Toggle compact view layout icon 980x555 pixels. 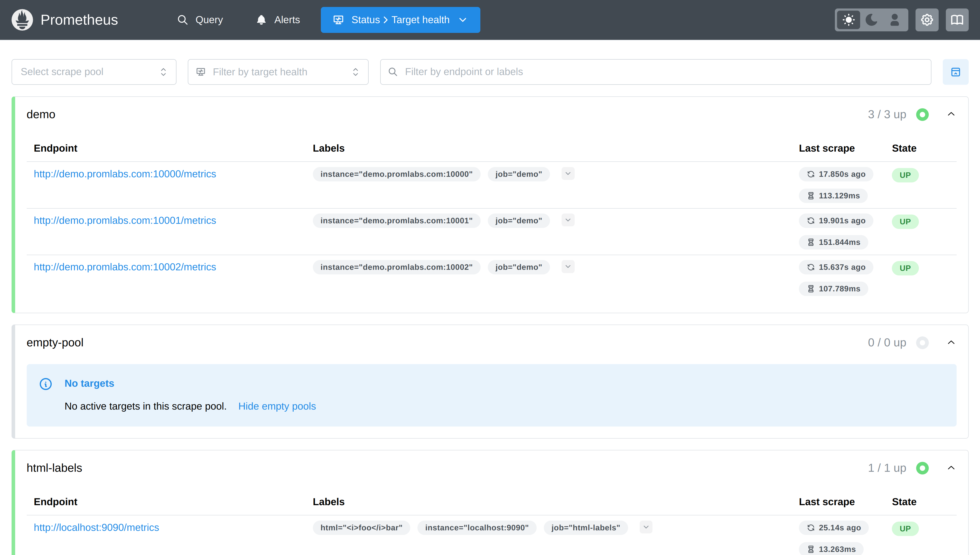pyautogui.click(x=956, y=72)
